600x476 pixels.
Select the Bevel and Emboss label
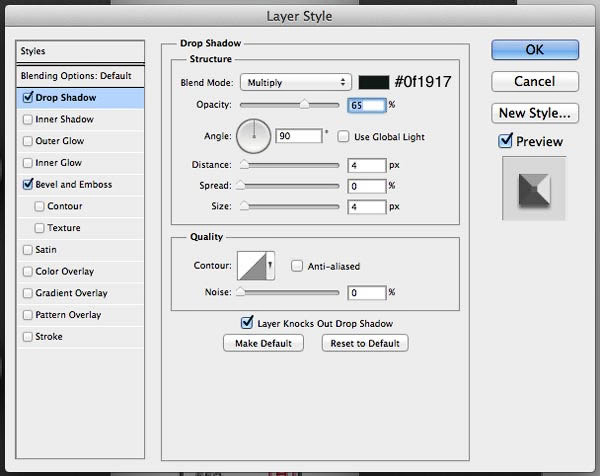pyautogui.click(x=74, y=184)
